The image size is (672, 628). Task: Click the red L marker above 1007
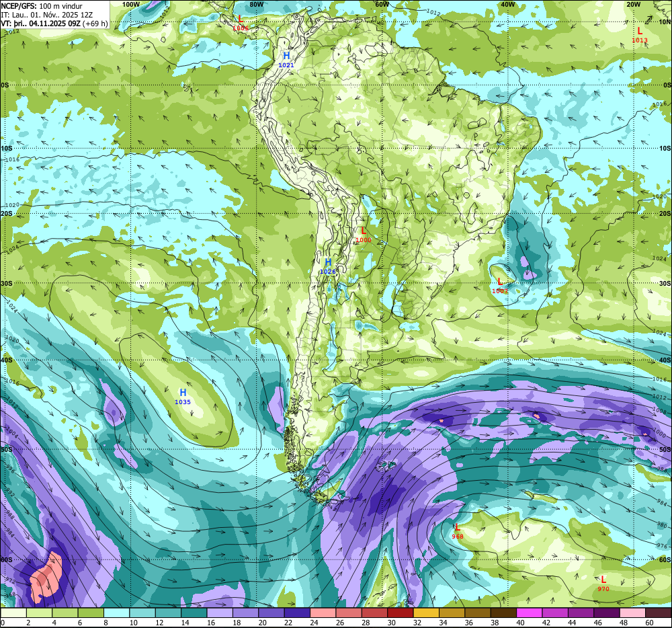click(500, 282)
